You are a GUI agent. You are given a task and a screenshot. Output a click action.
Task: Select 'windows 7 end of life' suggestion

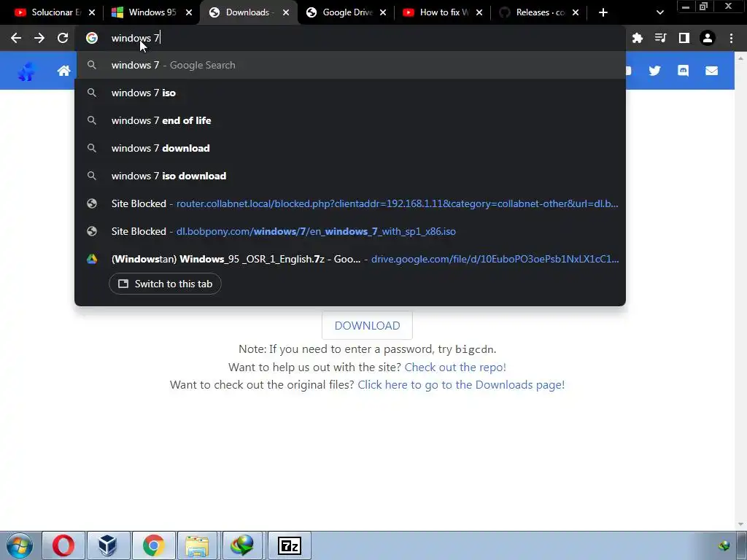click(x=349, y=120)
